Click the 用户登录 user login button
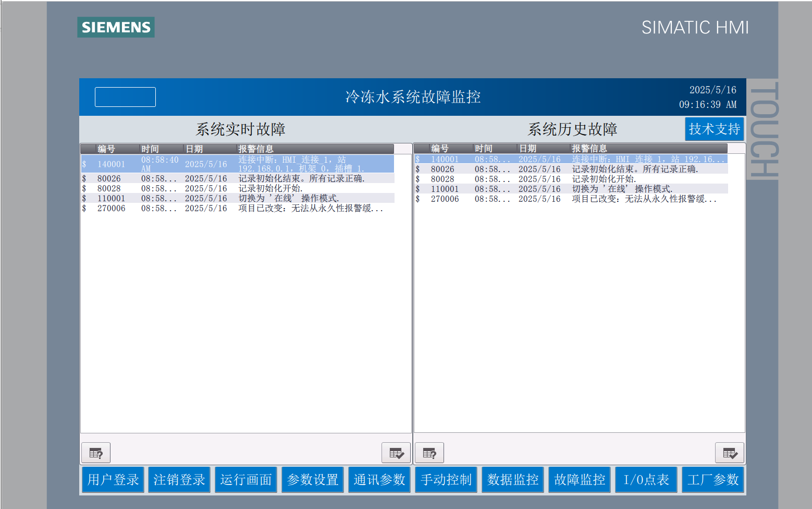The image size is (812, 509). [x=113, y=479]
